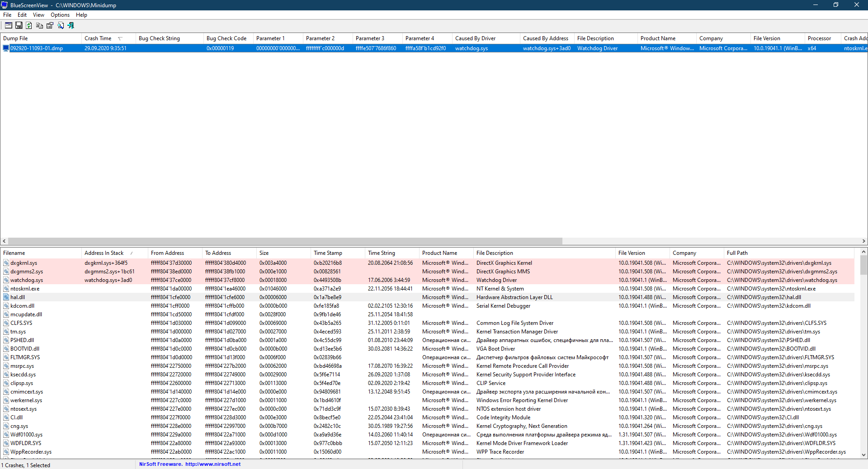Screen dimensions: 868x469
Task: Click the Save floppy disk icon
Action: pos(19,26)
